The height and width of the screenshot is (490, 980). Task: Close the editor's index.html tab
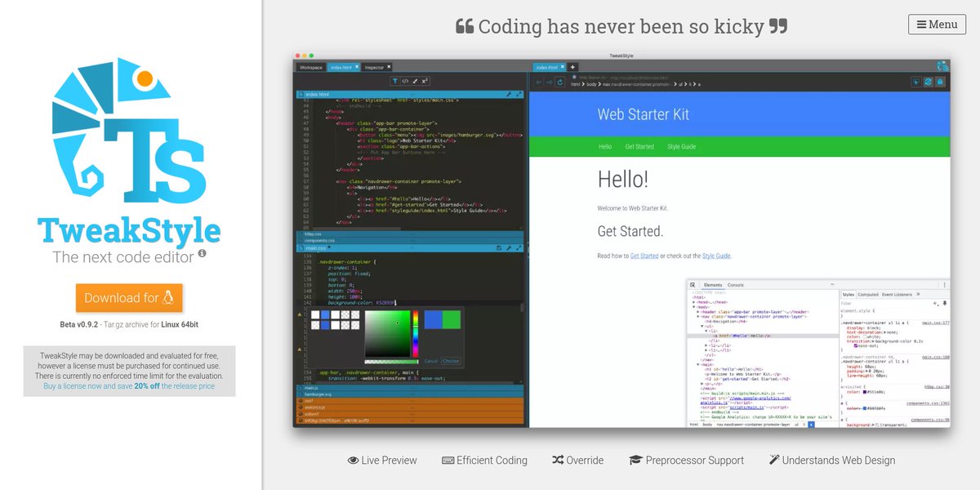pyautogui.click(x=357, y=67)
